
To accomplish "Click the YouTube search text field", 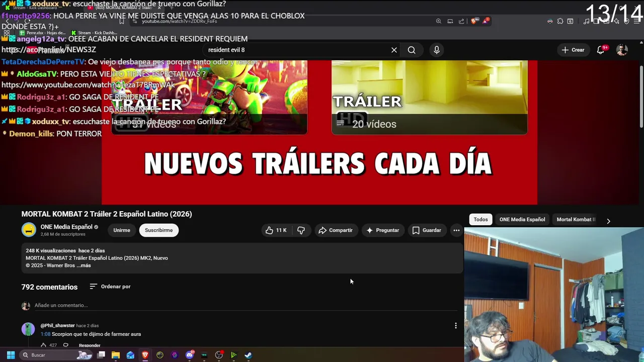I will 297,50.
